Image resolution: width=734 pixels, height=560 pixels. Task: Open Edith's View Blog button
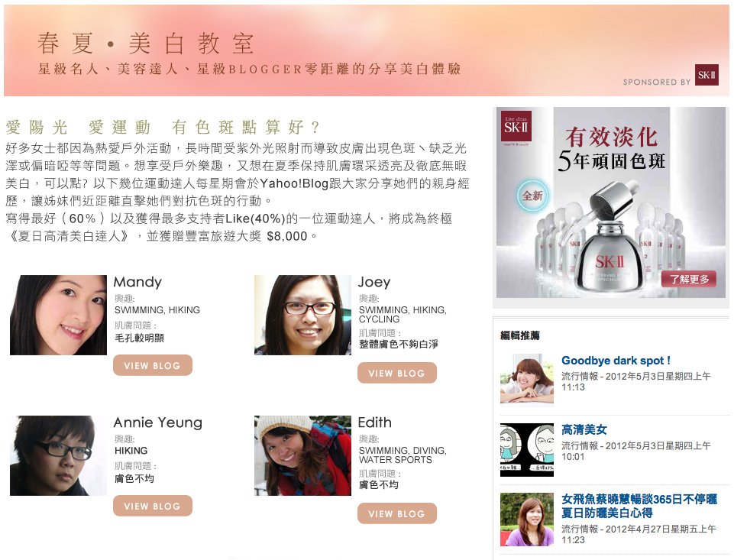(x=397, y=513)
